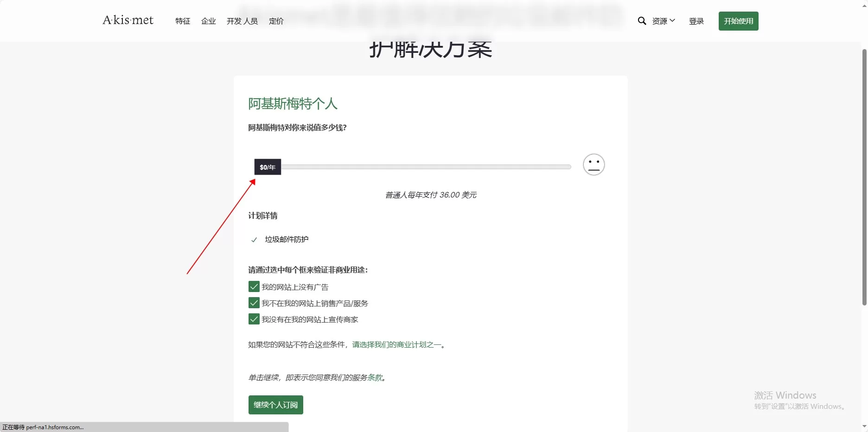Open the 特征 menu item

[183, 21]
